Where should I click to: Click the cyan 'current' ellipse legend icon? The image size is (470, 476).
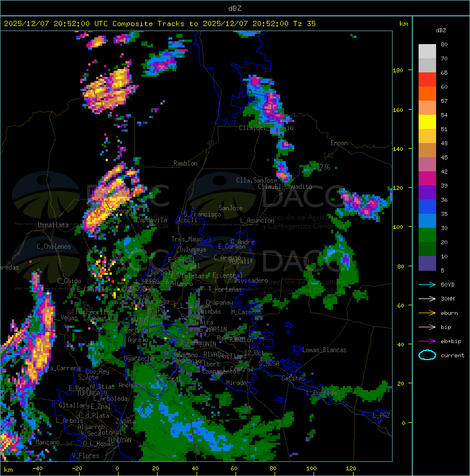427,355
